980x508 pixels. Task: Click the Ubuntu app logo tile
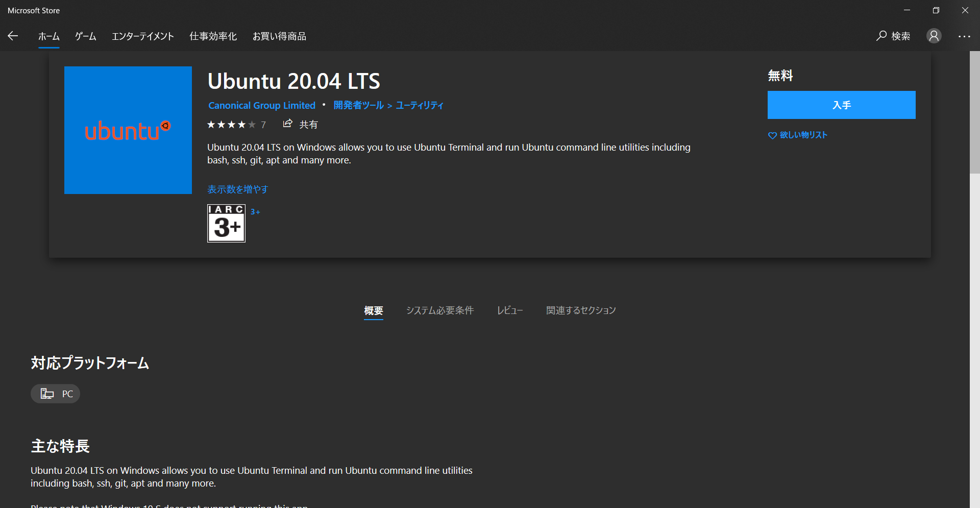(128, 130)
